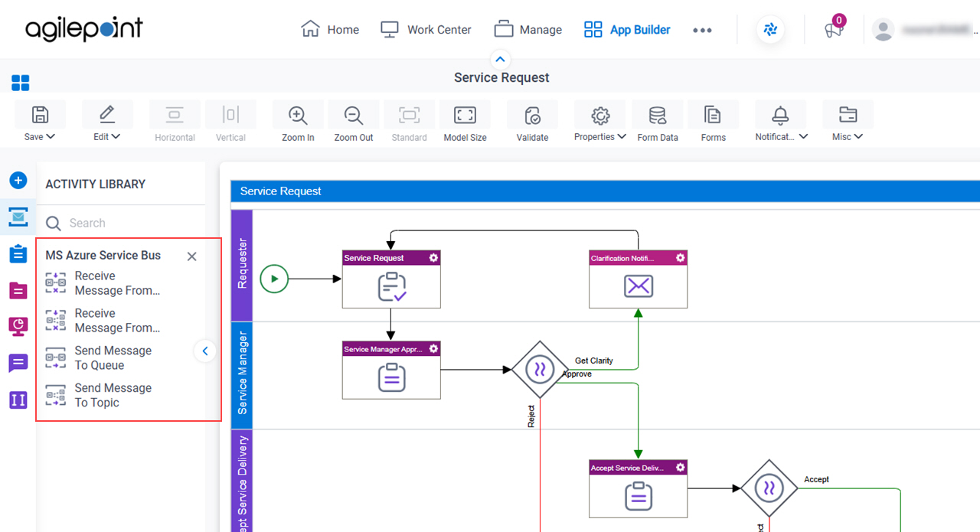Expand the Save dropdown arrow
This screenshot has width=980, height=532.
[x=51, y=137]
